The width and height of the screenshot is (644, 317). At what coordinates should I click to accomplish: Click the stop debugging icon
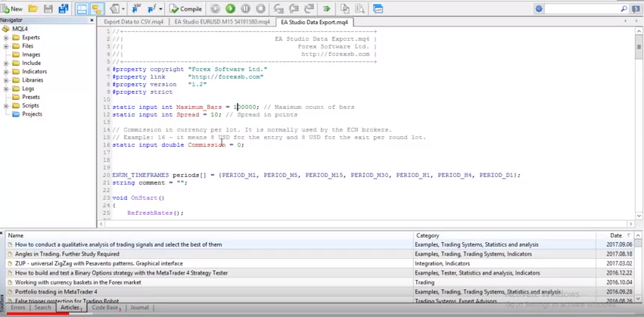(x=260, y=8)
